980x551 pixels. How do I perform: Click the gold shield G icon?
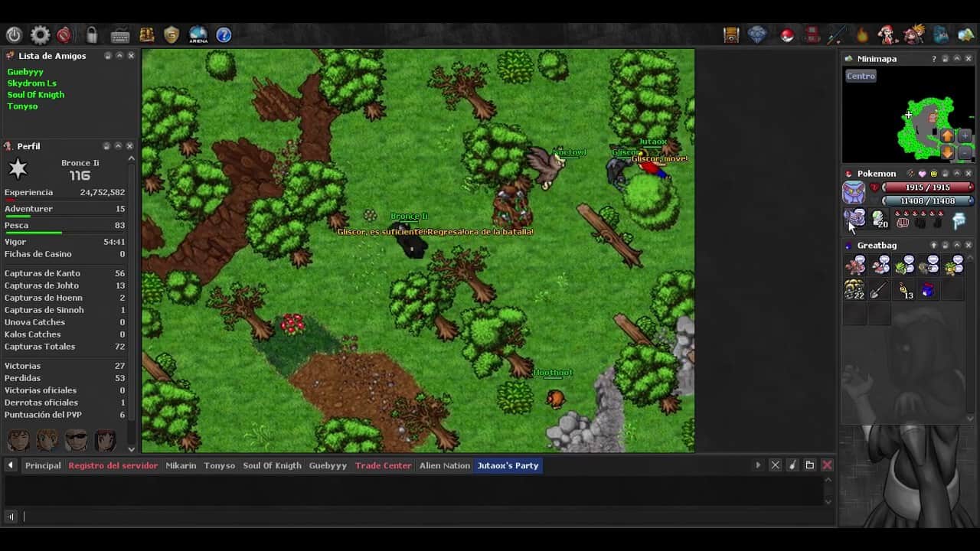pos(171,34)
